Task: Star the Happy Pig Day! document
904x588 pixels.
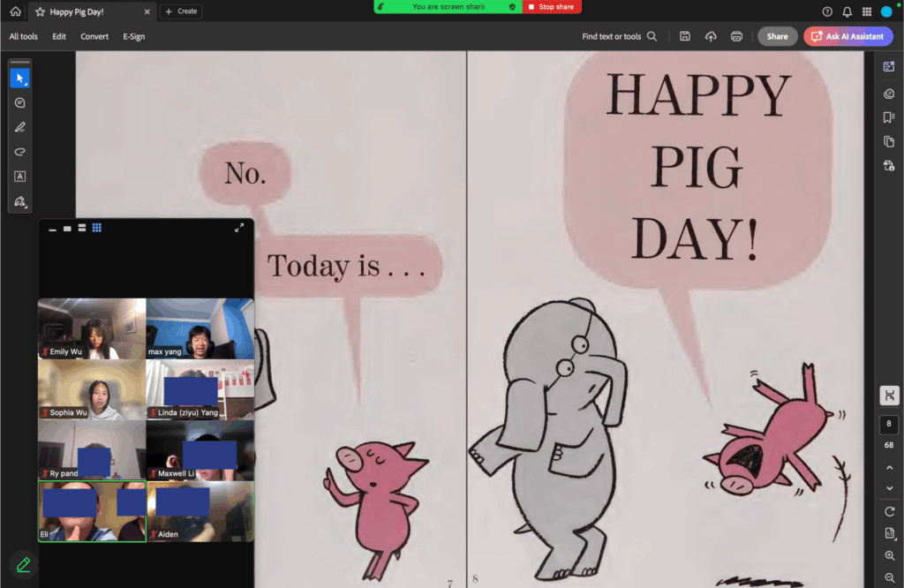Action: (x=40, y=11)
